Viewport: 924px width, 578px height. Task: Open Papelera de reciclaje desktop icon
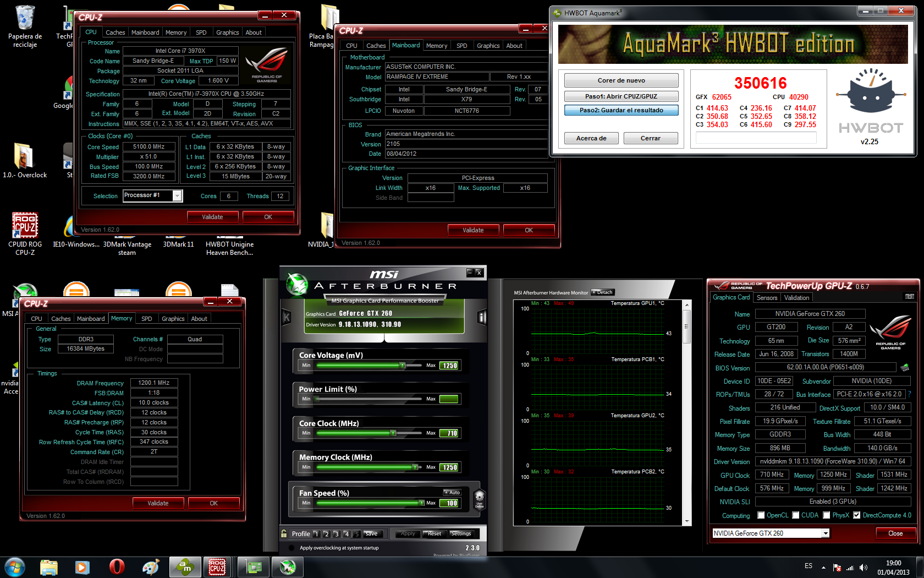point(25,26)
